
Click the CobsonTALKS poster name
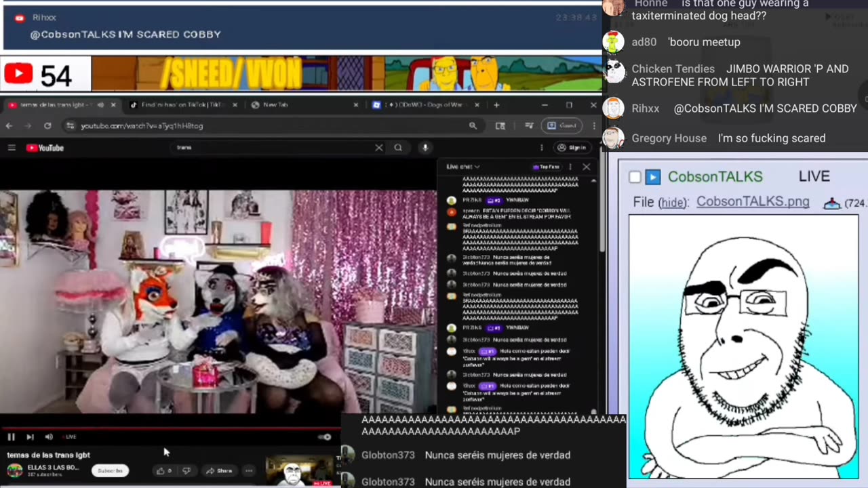[715, 177]
